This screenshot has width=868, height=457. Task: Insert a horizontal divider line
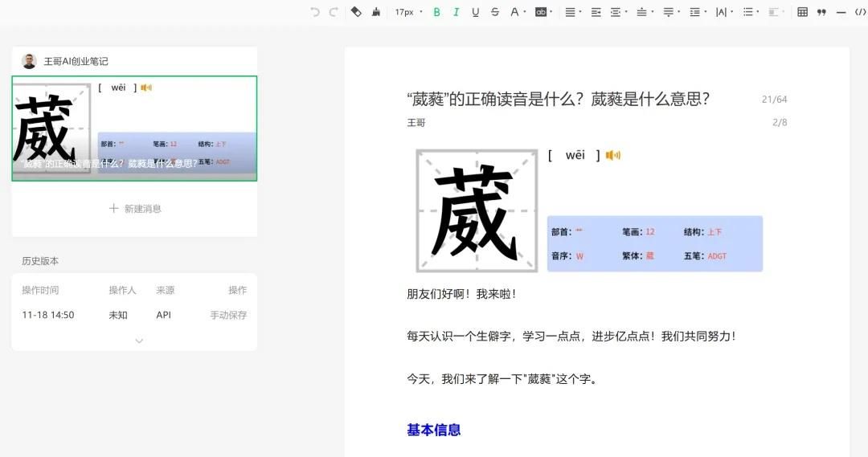coord(841,12)
